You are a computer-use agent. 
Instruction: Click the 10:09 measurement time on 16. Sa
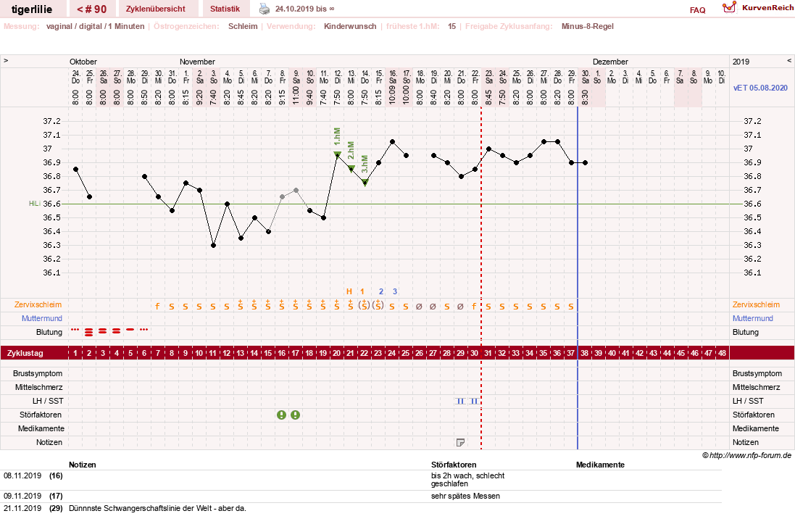[x=393, y=96]
